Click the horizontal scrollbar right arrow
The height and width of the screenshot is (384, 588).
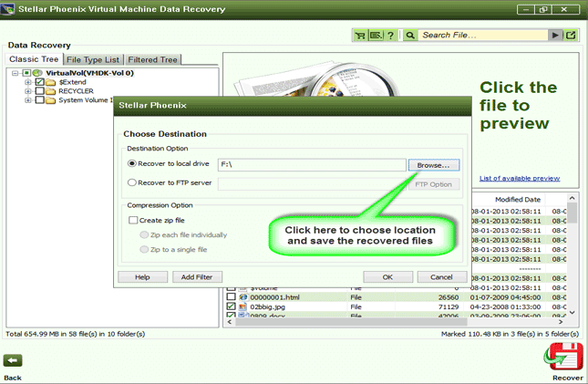[x=561, y=322]
